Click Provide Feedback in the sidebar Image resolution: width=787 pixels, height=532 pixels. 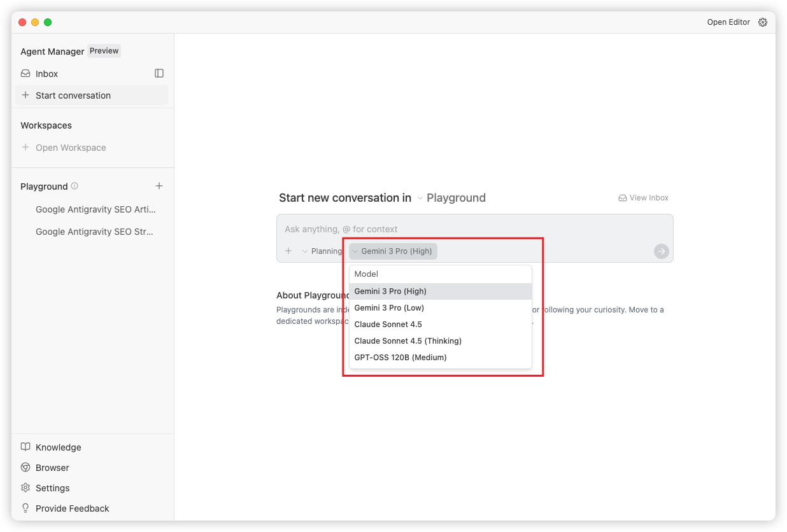click(x=72, y=508)
